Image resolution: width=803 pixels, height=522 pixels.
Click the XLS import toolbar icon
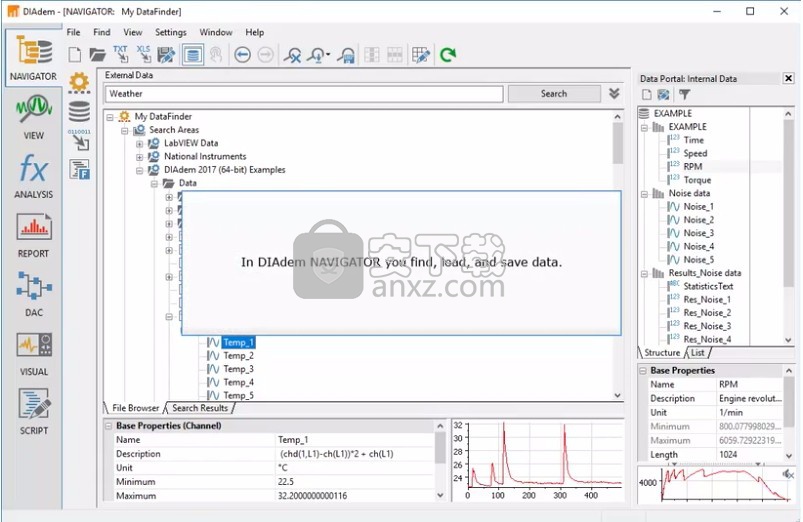(143, 54)
